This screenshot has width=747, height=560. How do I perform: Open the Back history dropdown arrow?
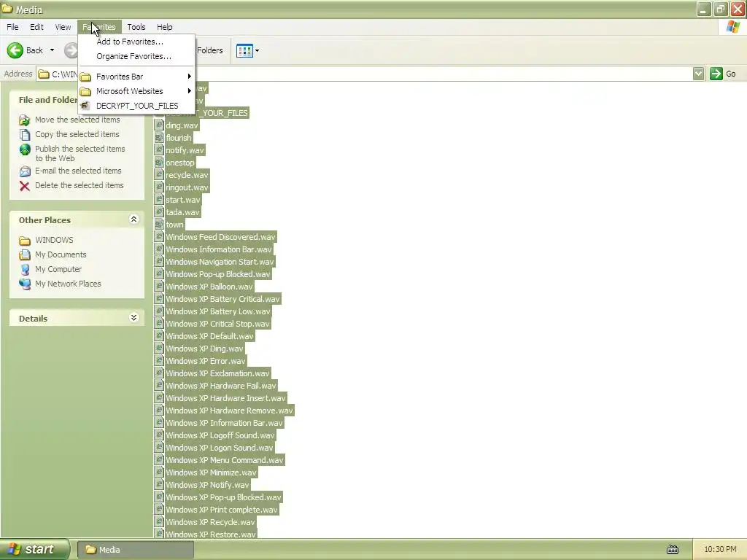pos(52,50)
